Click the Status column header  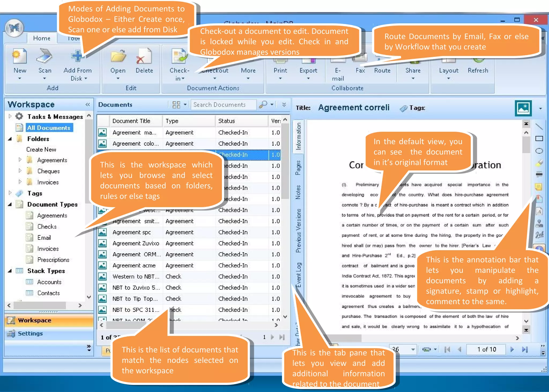(x=242, y=121)
